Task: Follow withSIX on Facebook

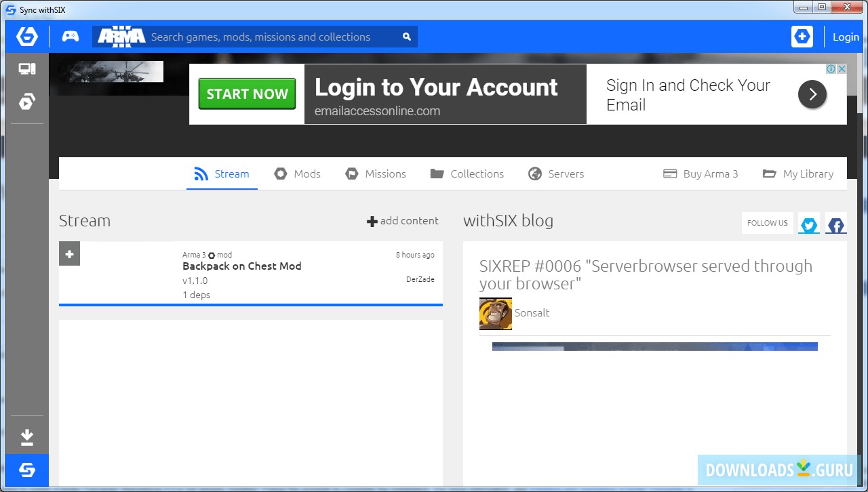Action: point(836,223)
